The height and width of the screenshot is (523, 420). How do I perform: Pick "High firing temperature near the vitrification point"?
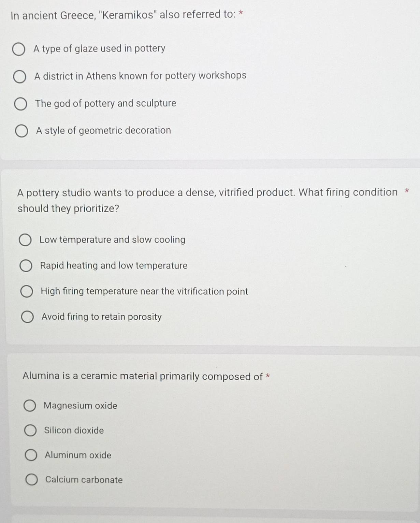click(27, 292)
